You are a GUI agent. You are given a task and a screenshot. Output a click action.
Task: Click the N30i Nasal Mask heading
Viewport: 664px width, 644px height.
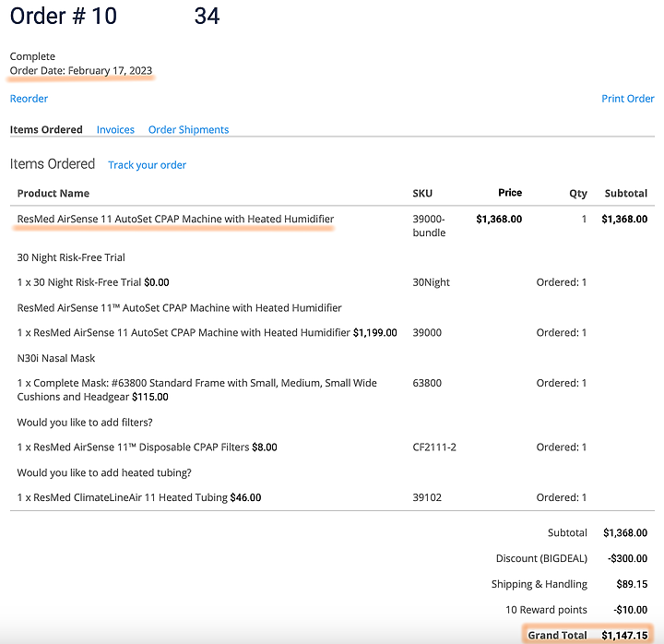(x=56, y=358)
